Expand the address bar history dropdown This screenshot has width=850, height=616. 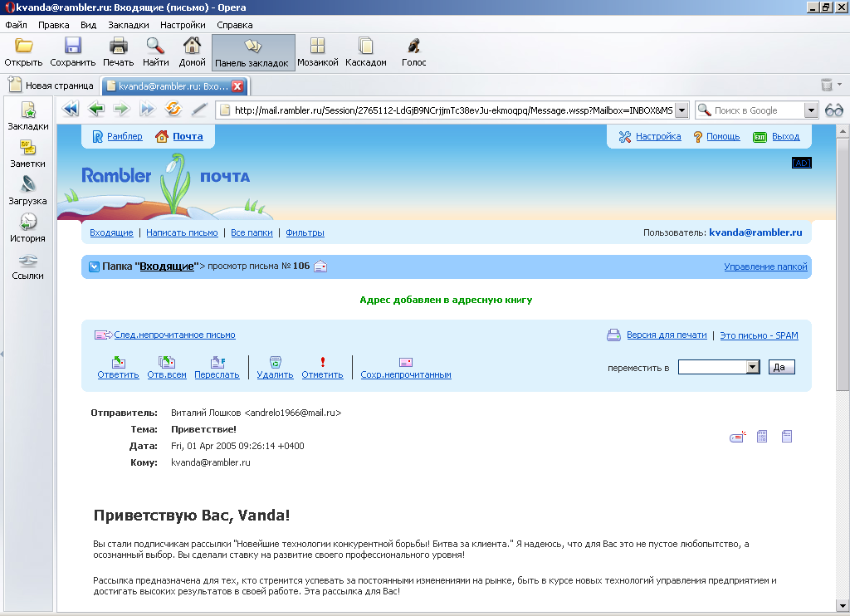click(x=682, y=110)
